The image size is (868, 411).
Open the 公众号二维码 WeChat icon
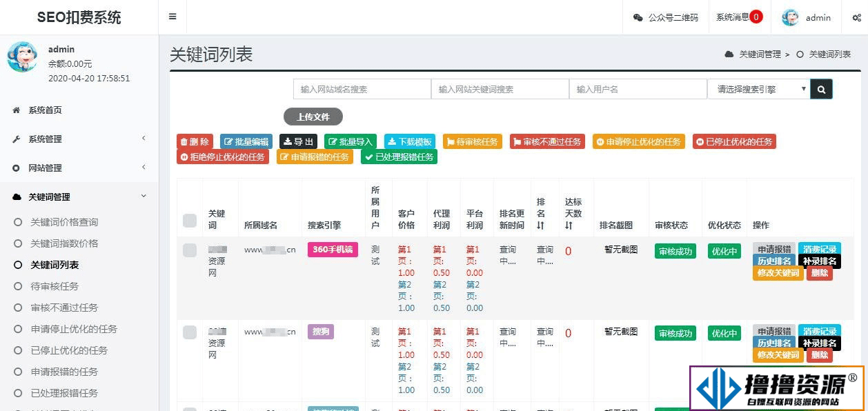point(638,18)
